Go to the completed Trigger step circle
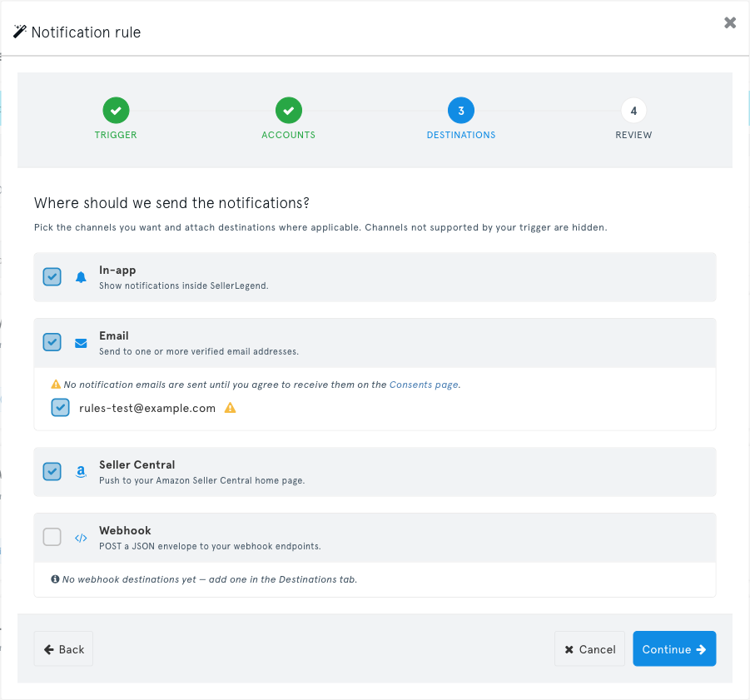 116,111
